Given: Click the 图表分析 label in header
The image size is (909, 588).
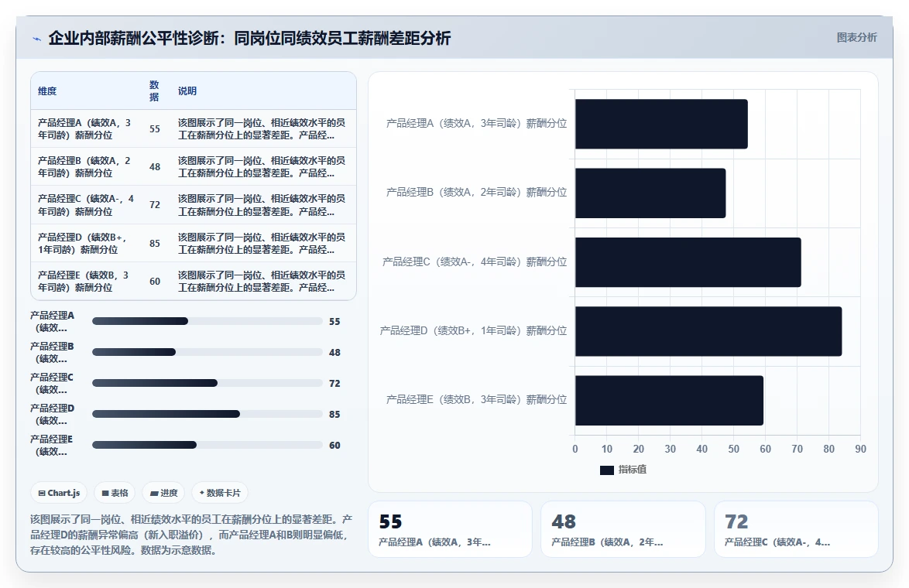Looking at the screenshot, I should coord(856,38).
